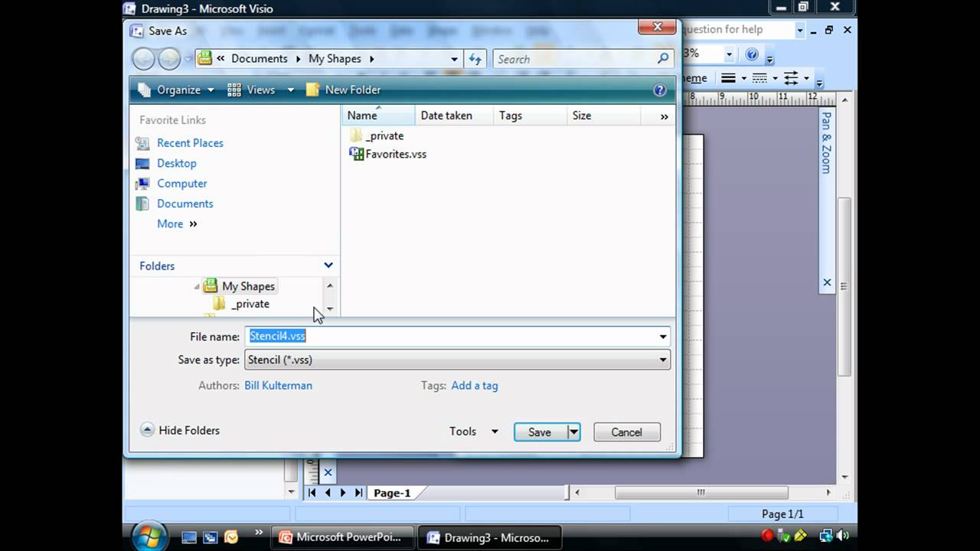Click Add a tag
The image size is (980, 551).
click(x=475, y=386)
